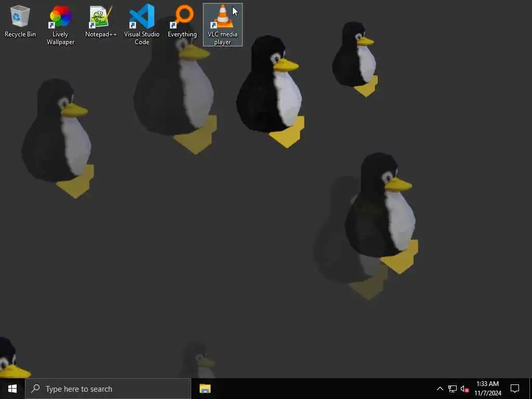The height and width of the screenshot is (399, 532).
Task: Select the VLC media player shortcut
Action: coord(222,25)
